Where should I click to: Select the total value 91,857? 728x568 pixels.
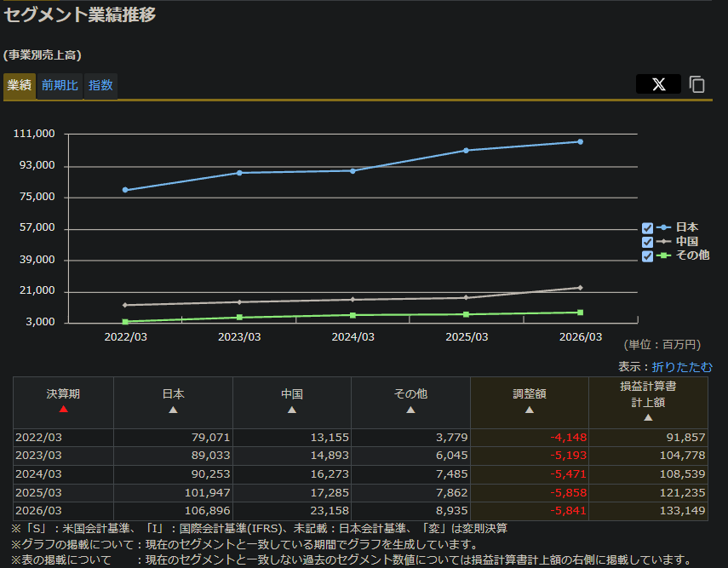[x=685, y=438]
